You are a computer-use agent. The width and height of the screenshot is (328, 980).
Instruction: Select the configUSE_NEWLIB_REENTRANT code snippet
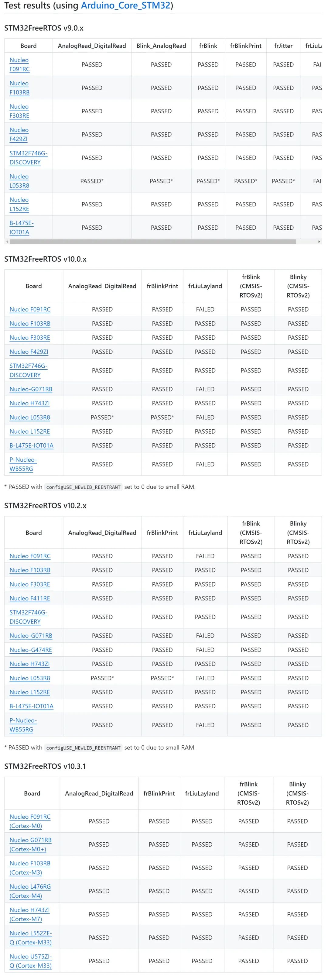(83, 487)
